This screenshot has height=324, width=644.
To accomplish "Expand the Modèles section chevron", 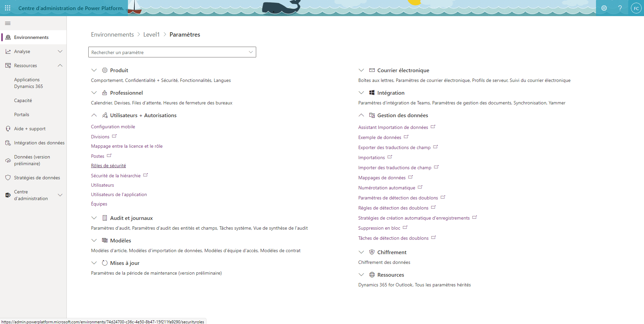I will click(94, 240).
